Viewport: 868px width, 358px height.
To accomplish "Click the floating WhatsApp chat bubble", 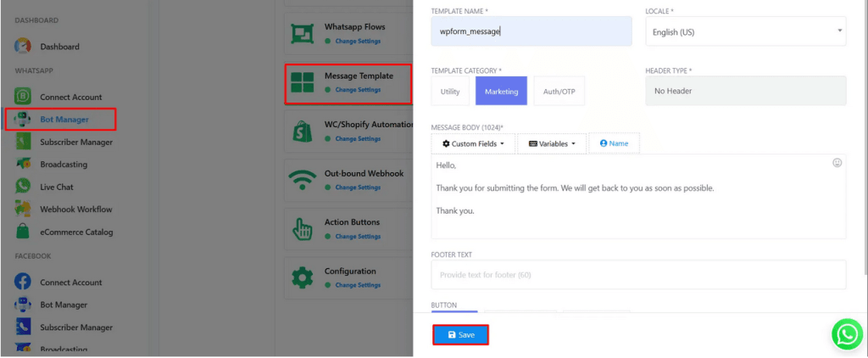I will point(846,333).
